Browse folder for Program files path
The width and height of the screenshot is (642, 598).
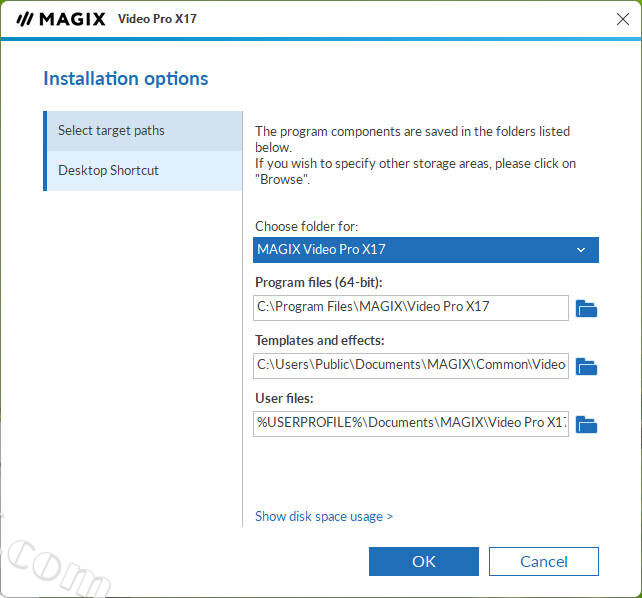[x=586, y=308]
